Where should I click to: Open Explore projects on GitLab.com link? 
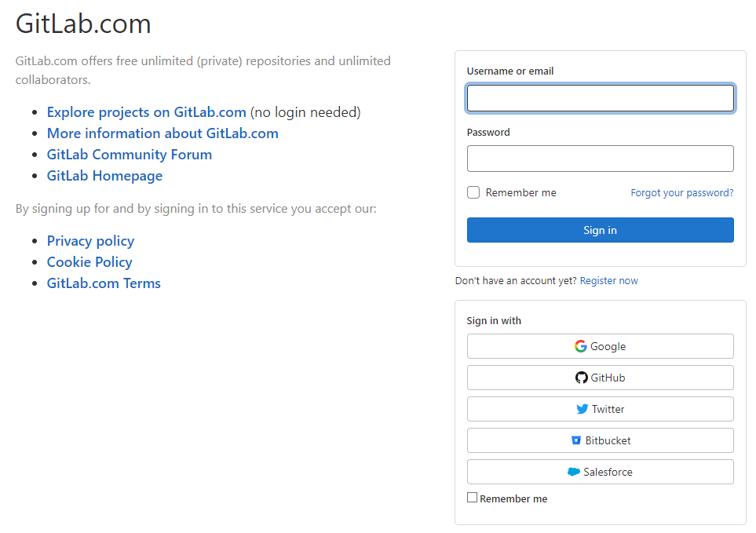(147, 112)
